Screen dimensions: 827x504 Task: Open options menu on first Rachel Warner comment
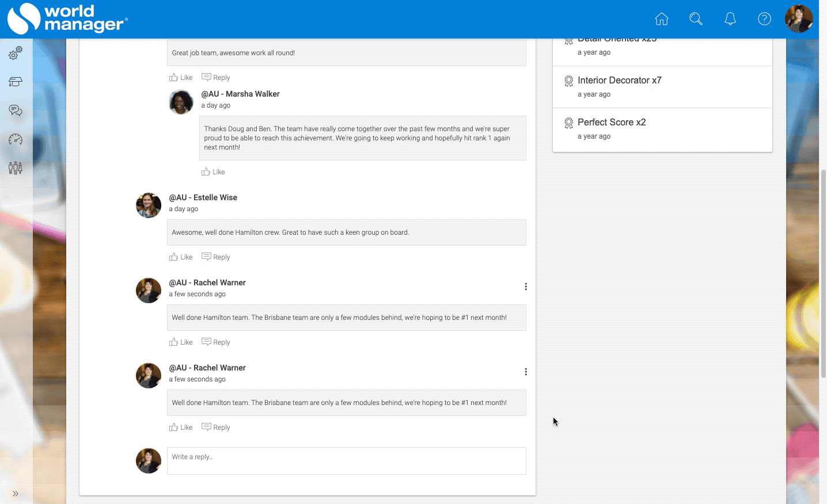526,287
